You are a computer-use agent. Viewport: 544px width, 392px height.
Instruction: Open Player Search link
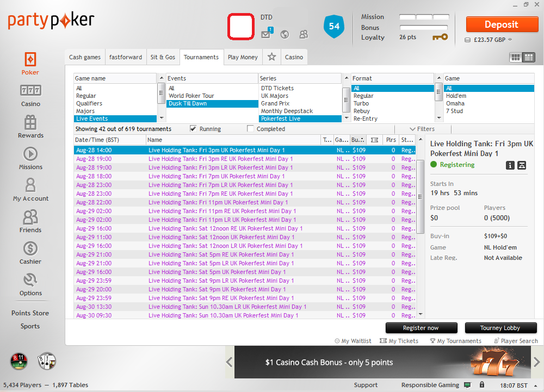[516, 341]
